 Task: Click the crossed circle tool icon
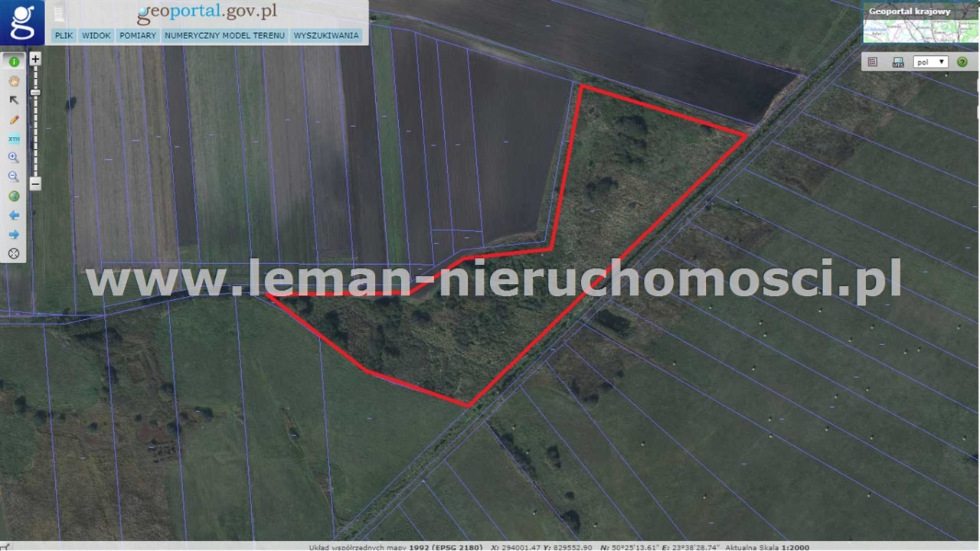pyautogui.click(x=14, y=253)
